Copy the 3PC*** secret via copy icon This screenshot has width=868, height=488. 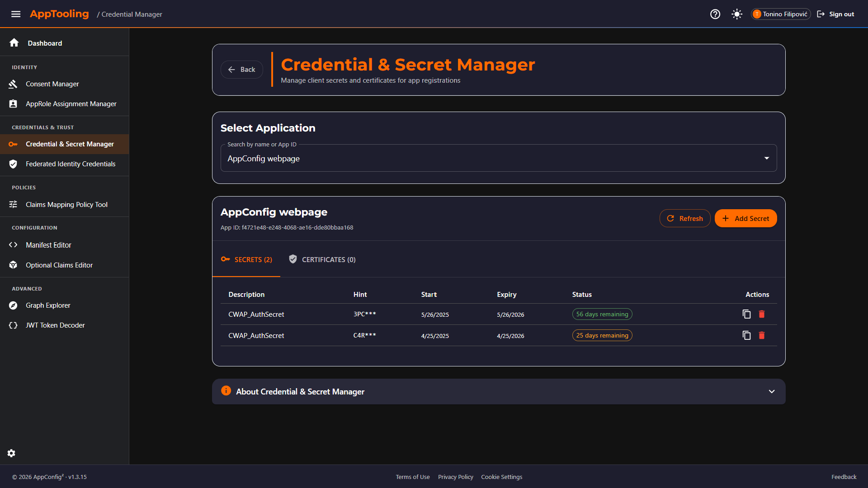point(746,314)
